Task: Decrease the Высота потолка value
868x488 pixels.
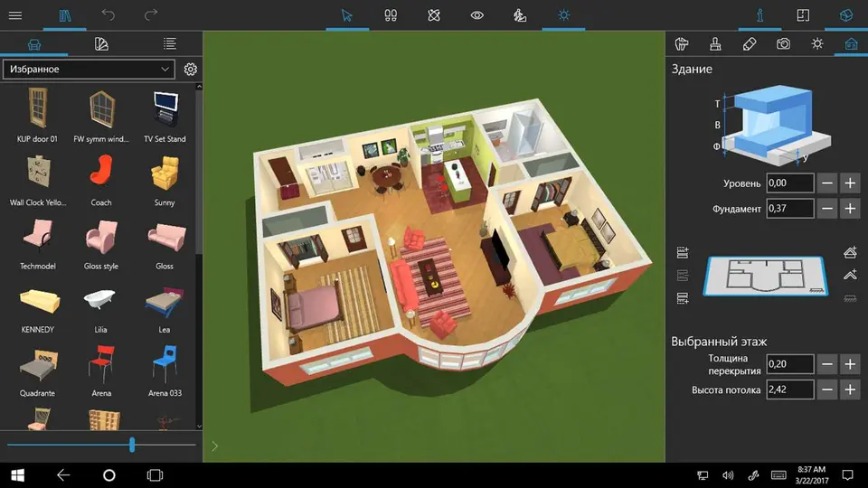Action: click(827, 389)
